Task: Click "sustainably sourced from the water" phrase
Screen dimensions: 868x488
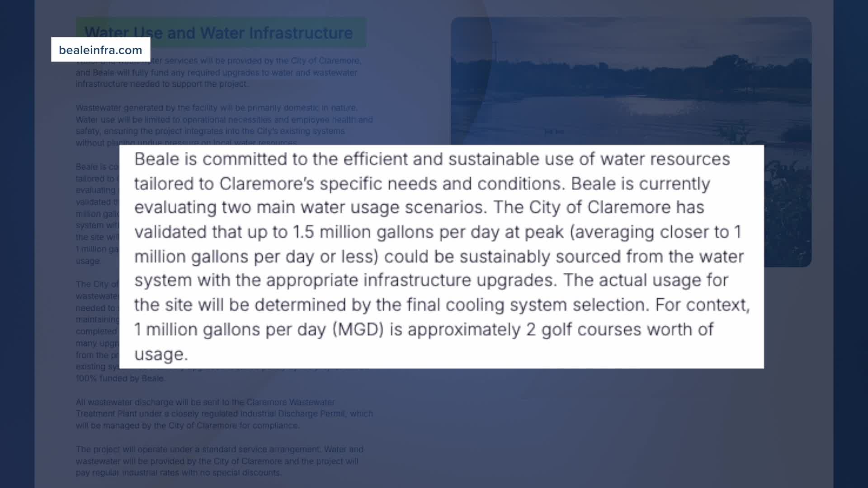Action: [x=601, y=257]
